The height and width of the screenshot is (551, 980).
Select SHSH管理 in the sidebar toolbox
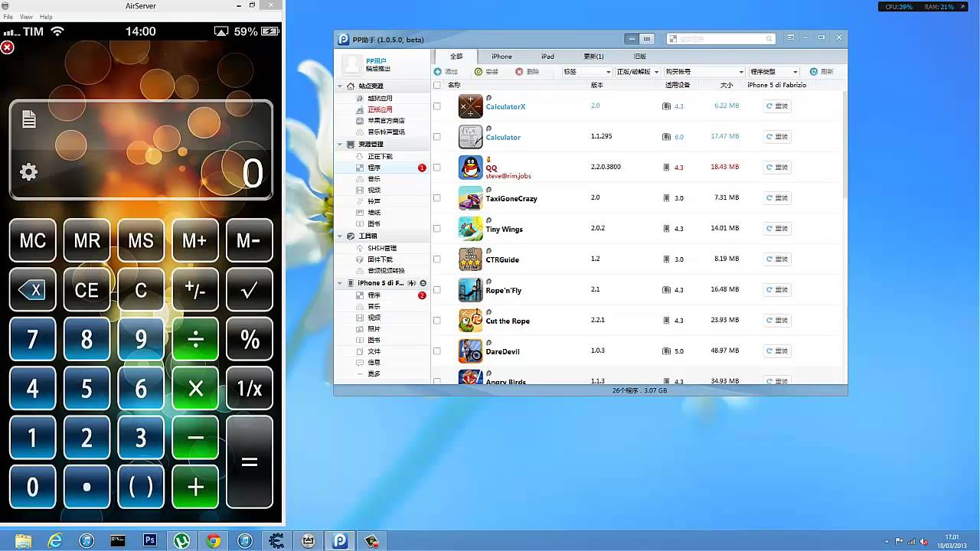click(381, 248)
